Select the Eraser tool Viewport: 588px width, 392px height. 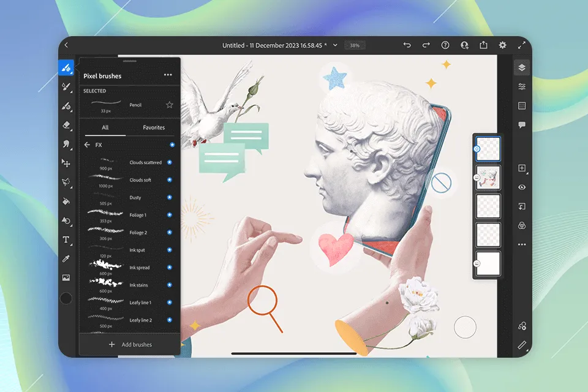coord(66,125)
